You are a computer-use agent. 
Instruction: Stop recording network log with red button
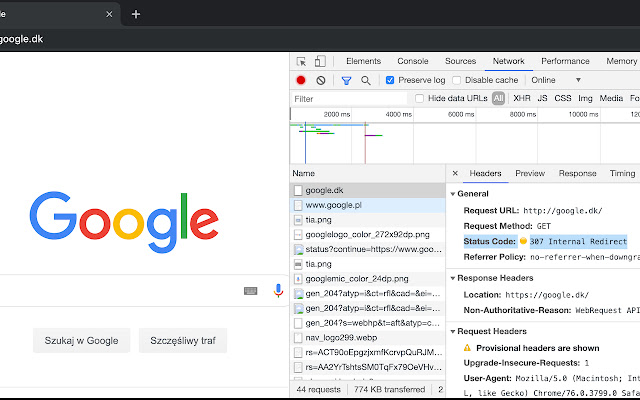(x=301, y=80)
